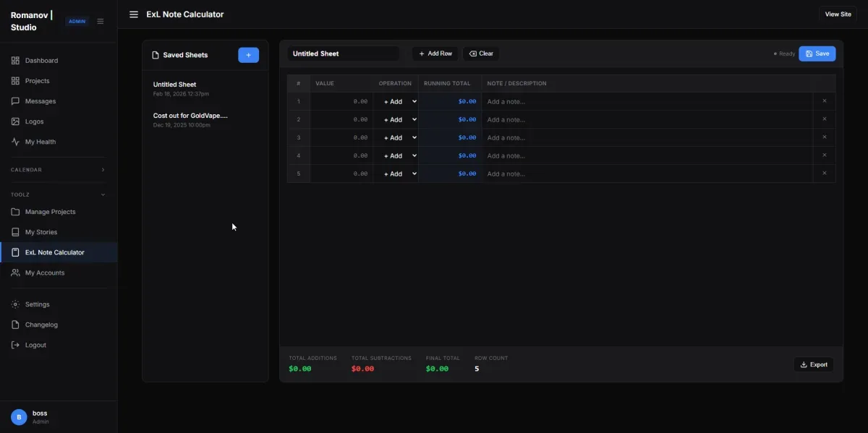Open Settings from the sidebar menu
The image size is (868, 433).
click(x=36, y=304)
